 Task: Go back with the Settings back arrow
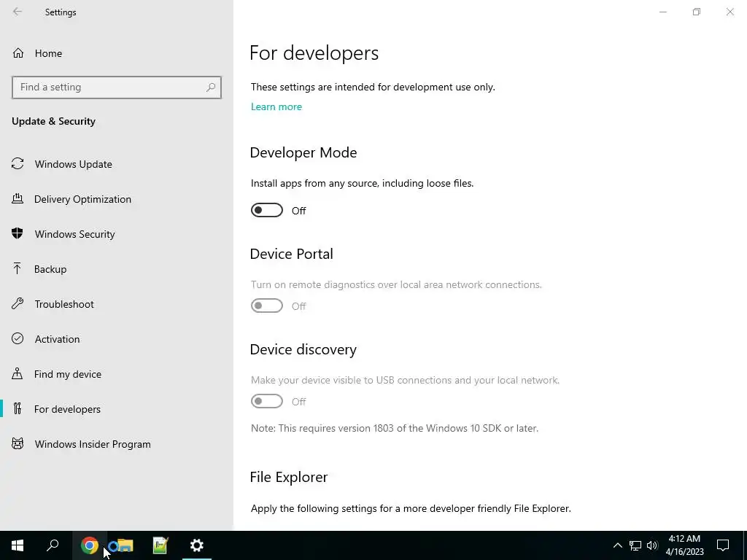coord(18,12)
